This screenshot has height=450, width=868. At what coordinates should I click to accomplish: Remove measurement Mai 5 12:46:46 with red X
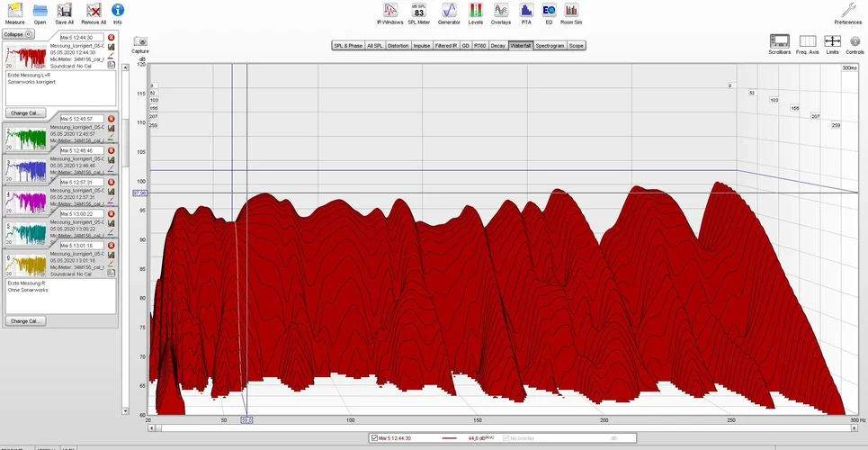click(x=112, y=150)
